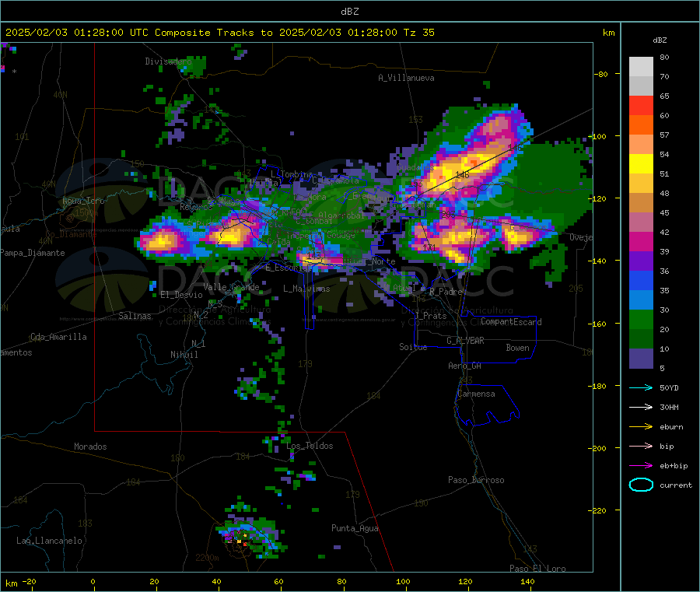The image size is (700, 592).
Task: Click the bip pink arrow legend icon
Action: tap(641, 446)
